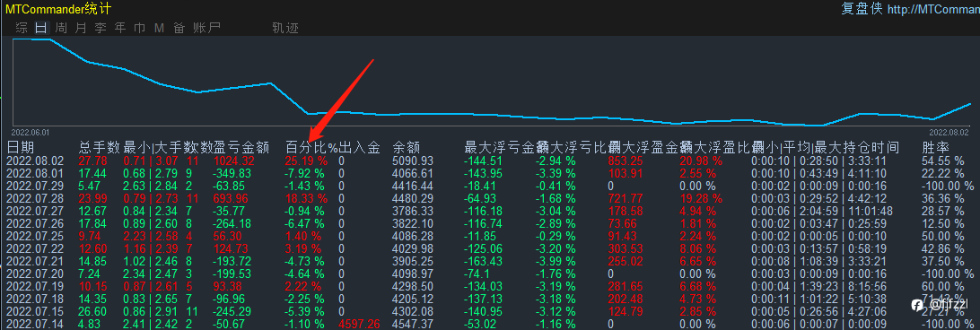Click total lots value 27.78
The image size is (980, 330).
92,161
